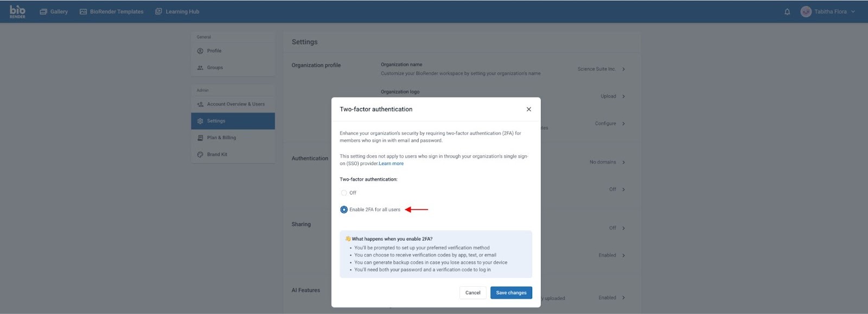
Task: Open Account Overview & Users menu
Action: (235, 104)
